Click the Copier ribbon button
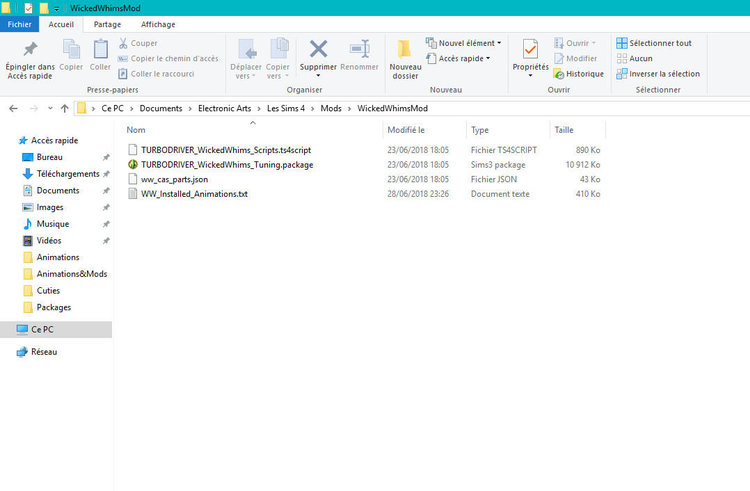Image resolution: width=750 pixels, height=491 pixels. 71,55
